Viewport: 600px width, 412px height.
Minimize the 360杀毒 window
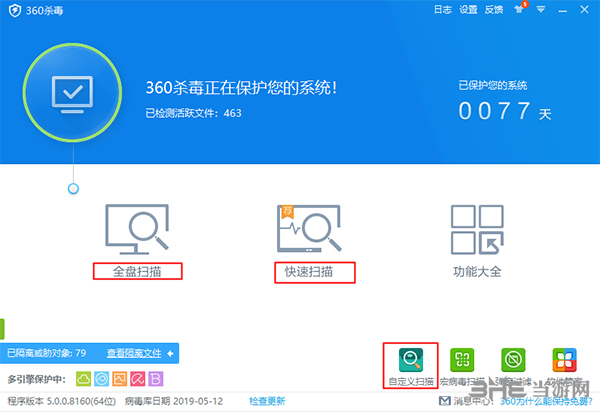click(562, 10)
